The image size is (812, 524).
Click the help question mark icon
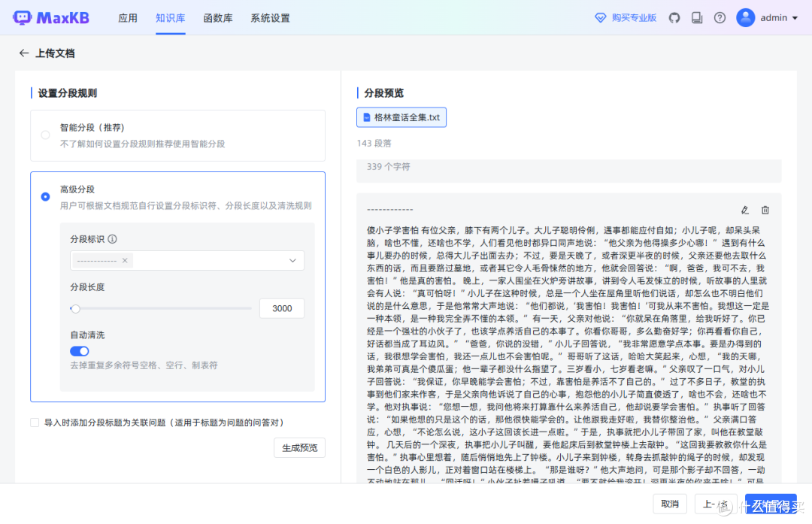(x=720, y=17)
